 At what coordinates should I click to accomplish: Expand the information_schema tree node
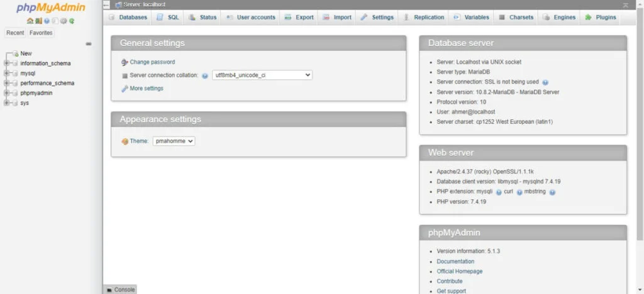[x=6, y=63]
